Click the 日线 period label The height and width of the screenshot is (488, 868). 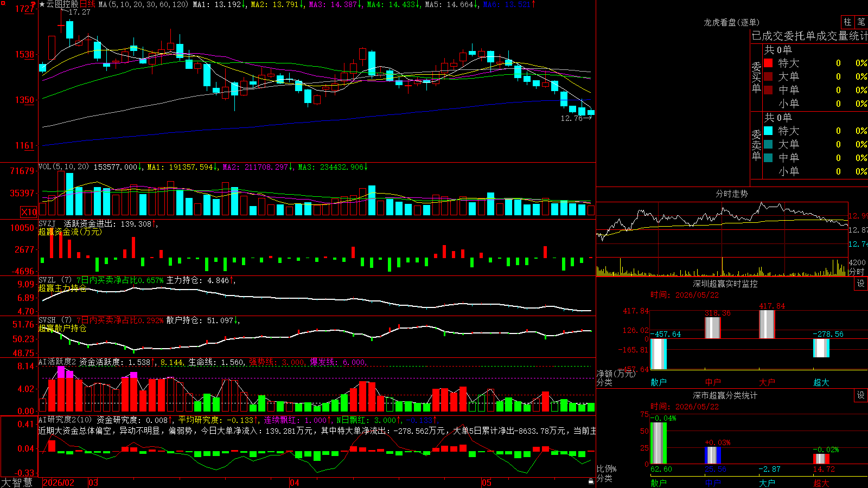[87, 4]
